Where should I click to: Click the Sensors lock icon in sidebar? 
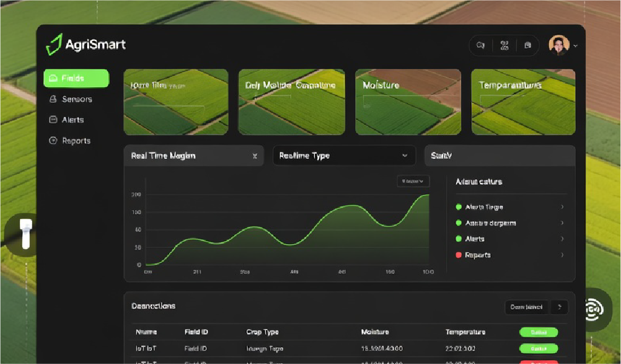[53, 99]
